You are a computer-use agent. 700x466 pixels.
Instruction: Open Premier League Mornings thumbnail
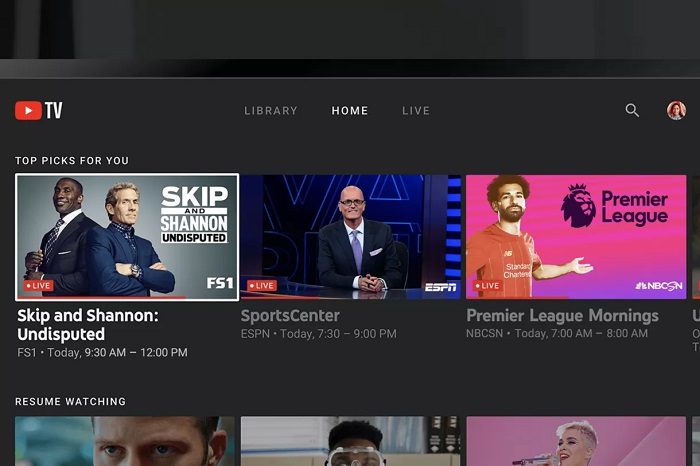click(576, 237)
